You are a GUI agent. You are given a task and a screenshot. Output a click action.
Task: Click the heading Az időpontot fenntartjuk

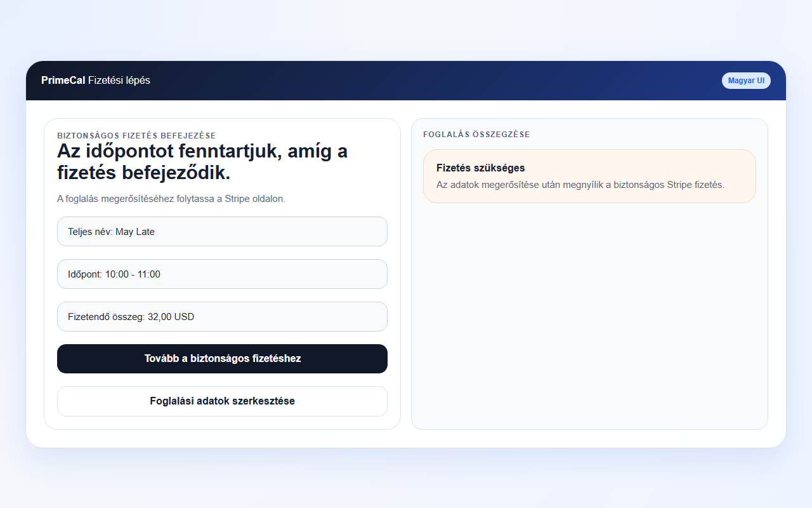tap(202, 162)
